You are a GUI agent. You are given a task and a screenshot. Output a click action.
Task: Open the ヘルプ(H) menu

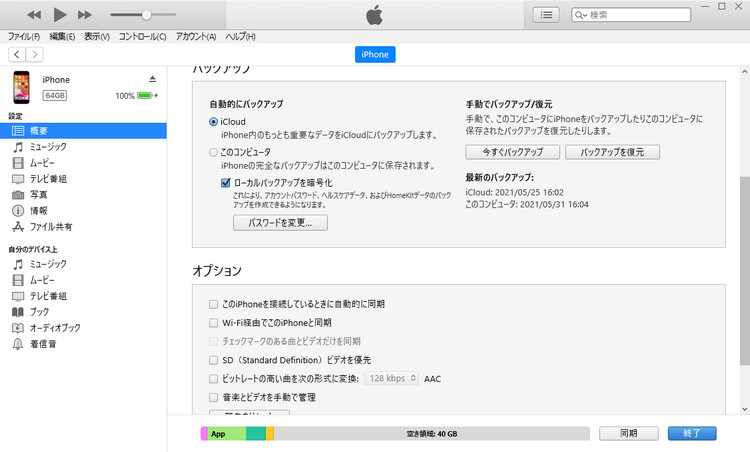click(240, 36)
